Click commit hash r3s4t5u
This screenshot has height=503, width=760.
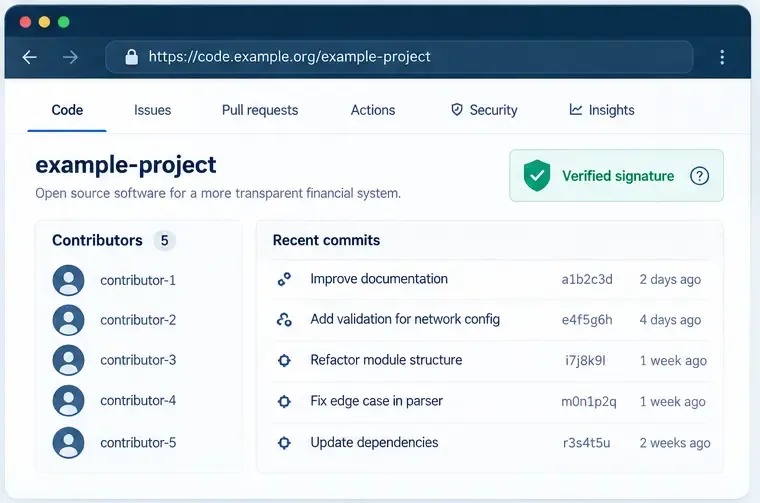[586, 443]
